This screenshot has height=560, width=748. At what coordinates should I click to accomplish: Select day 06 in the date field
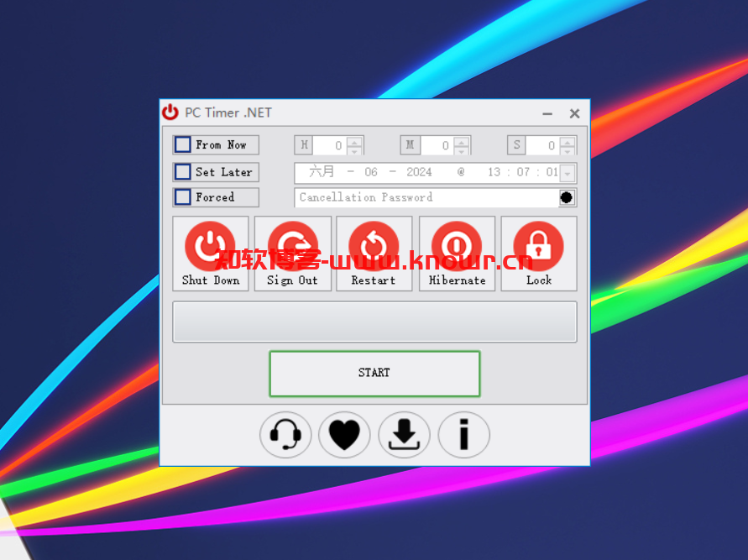pos(371,172)
